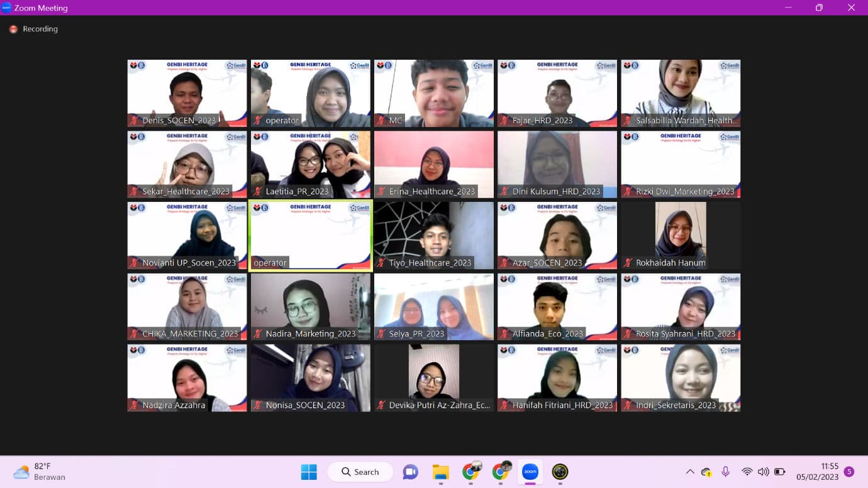This screenshot has height=488, width=868.
Task: Click muted mic icon on Denis_SOCEN_2023 tile
Action: point(134,120)
